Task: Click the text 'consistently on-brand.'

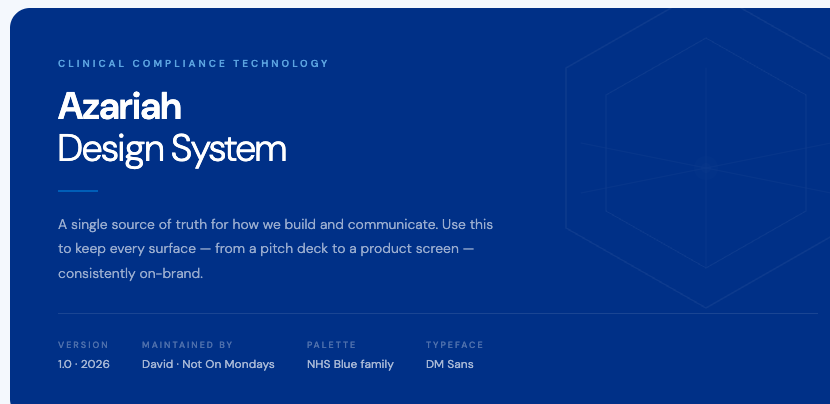Action: click(x=130, y=274)
